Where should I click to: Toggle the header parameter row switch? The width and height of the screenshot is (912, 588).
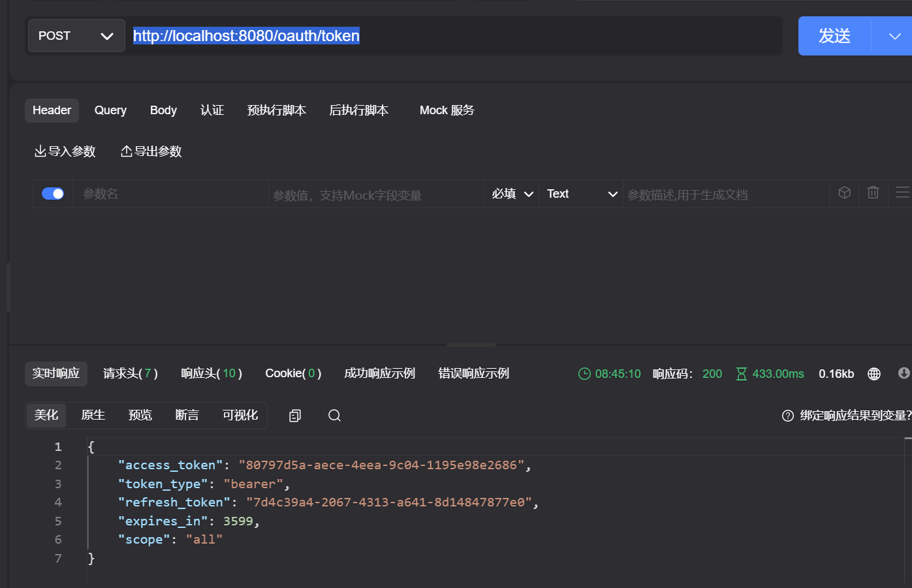(x=53, y=194)
